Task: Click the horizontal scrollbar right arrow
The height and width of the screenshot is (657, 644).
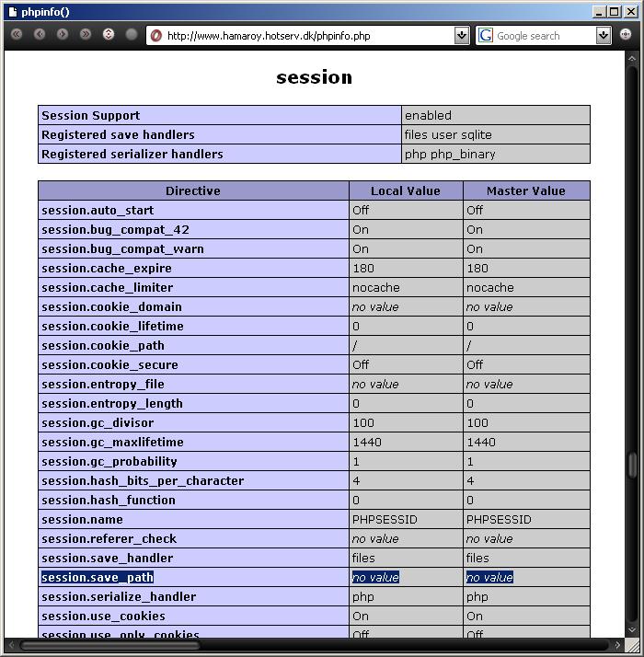Action: click(x=617, y=644)
